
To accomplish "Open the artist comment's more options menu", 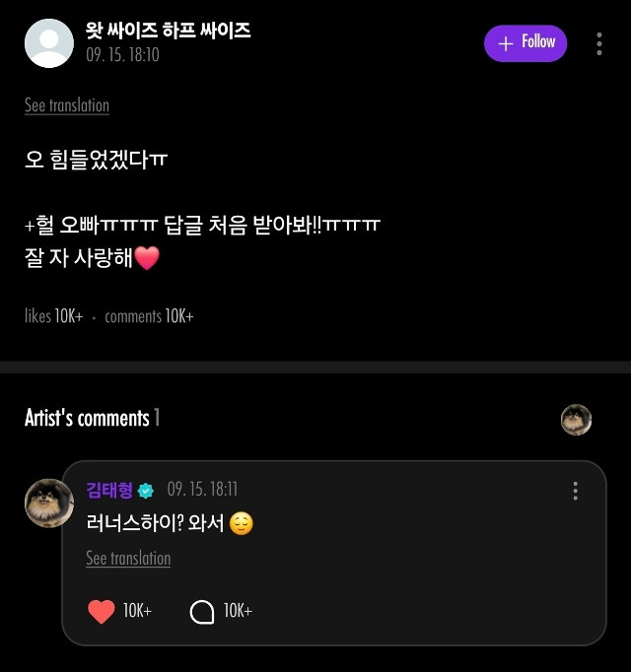I will (575, 491).
